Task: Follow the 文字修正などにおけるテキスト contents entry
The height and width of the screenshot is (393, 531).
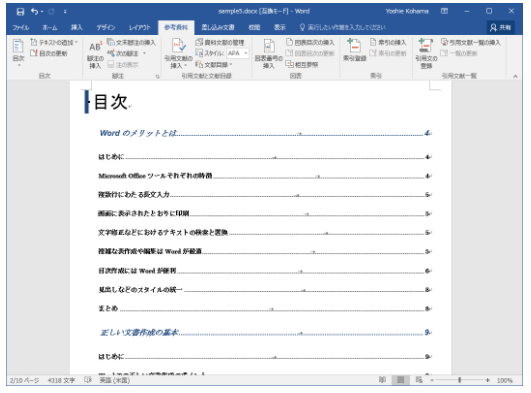Action: point(265,232)
